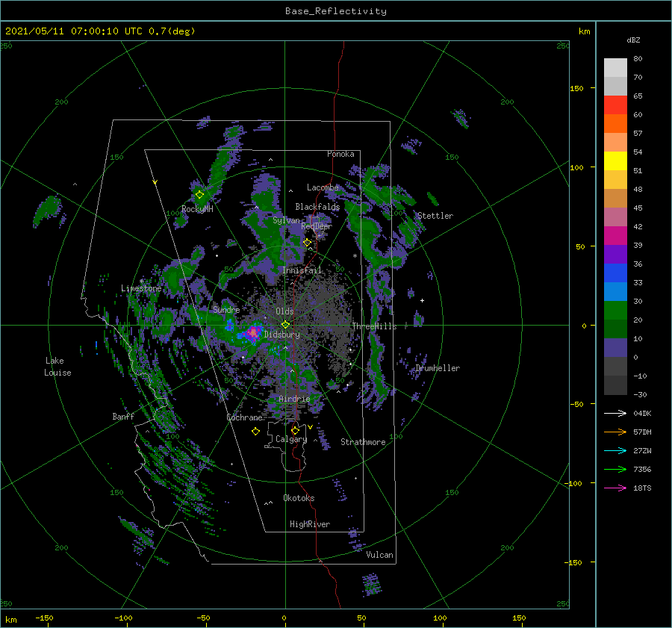Viewport: 672px width, 628px height.
Task: Click the Lacombe city label
Action: (323, 187)
